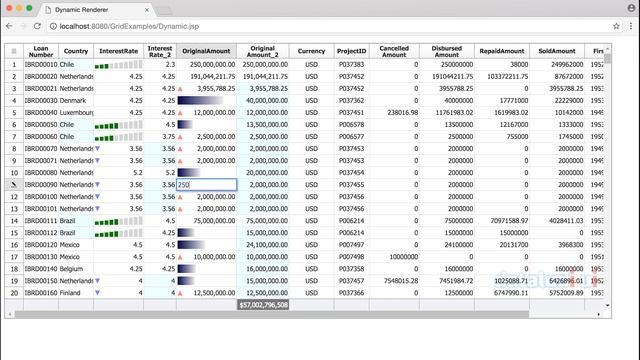Click the OriginalAmount edit field showing 250
640x360 pixels.
207,184
